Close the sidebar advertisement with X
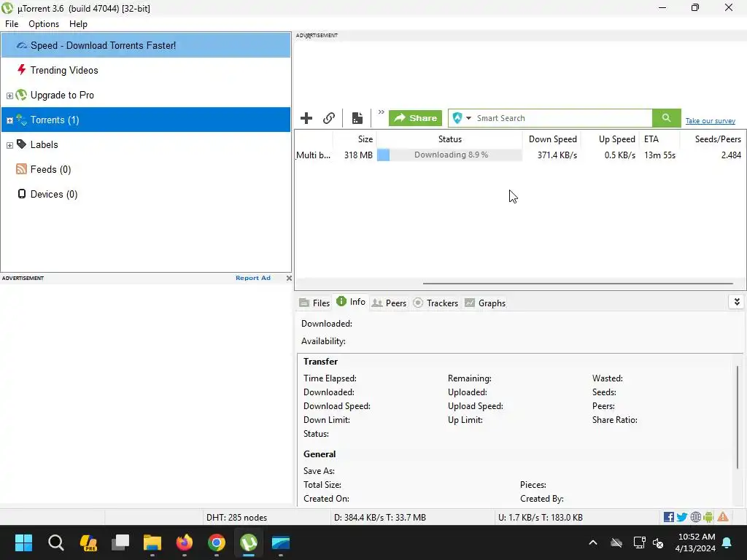Image resolution: width=747 pixels, height=560 pixels. pyautogui.click(x=289, y=278)
